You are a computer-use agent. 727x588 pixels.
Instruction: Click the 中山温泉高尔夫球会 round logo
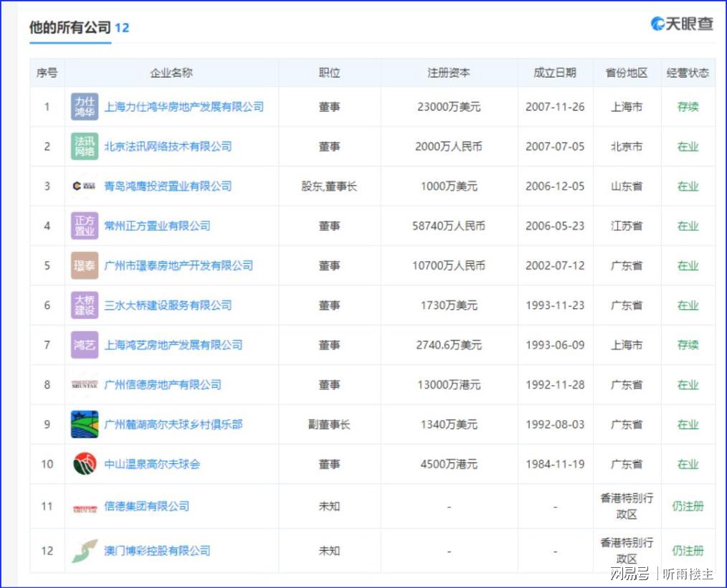pyautogui.click(x=85, y=464)
